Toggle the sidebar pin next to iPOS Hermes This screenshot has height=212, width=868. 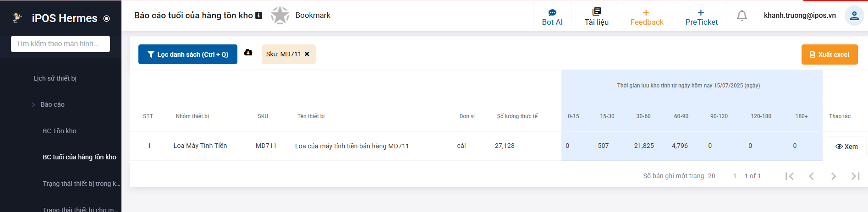click(107, 19)
